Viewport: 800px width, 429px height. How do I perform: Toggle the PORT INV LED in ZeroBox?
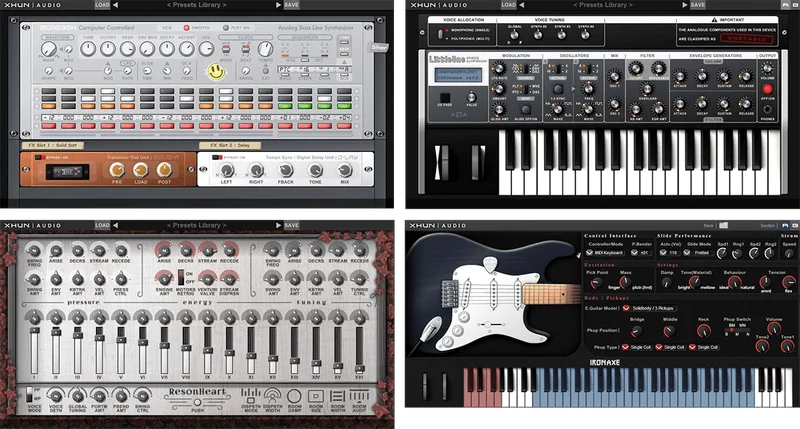226,28
